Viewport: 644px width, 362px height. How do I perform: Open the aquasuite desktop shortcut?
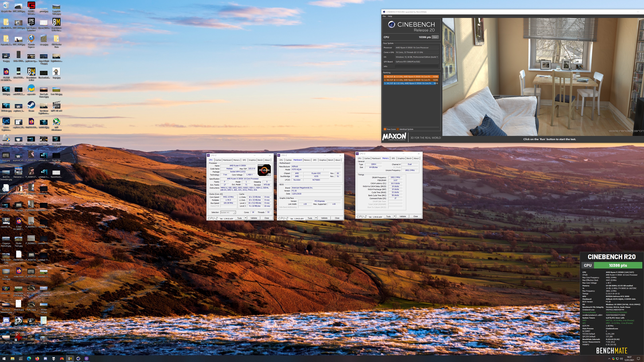[31, 90]
